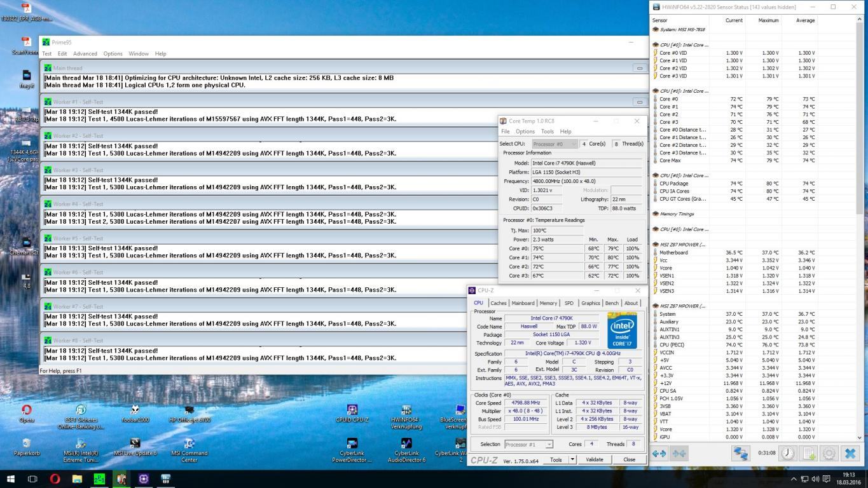
Task: Click CPU-Z Close button
Action: (629, 459)
